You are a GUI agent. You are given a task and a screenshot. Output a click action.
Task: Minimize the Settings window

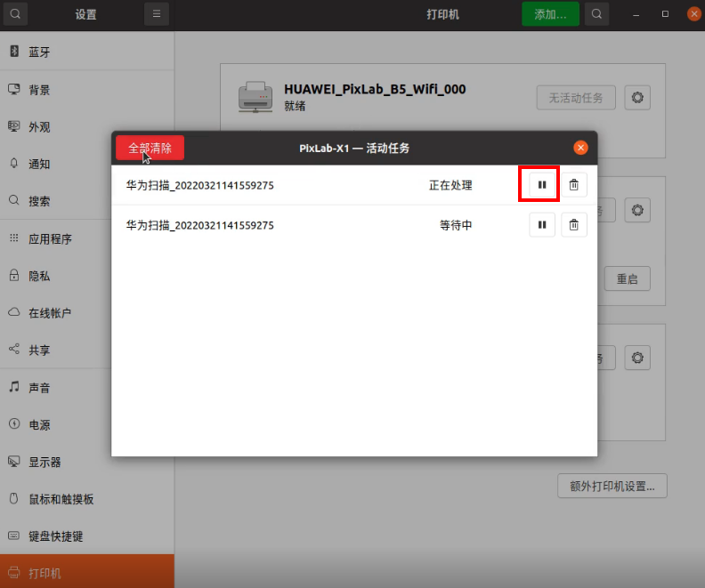[x=636, y=14]
